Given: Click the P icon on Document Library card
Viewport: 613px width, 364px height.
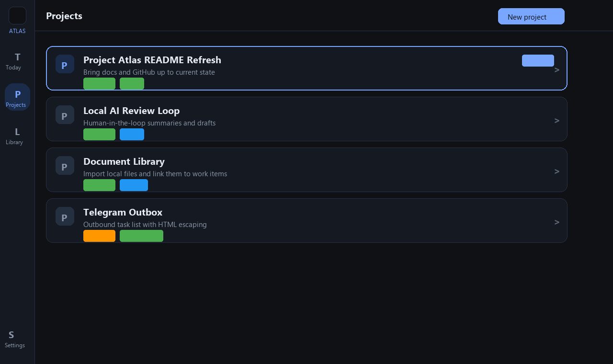Looking at the screenshot, I should point(65,166).
